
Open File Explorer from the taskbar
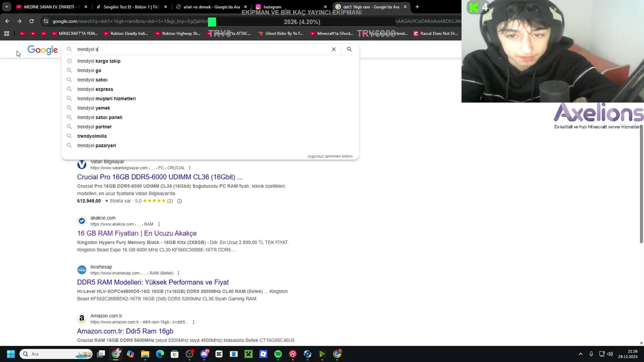tap(145, 354)
